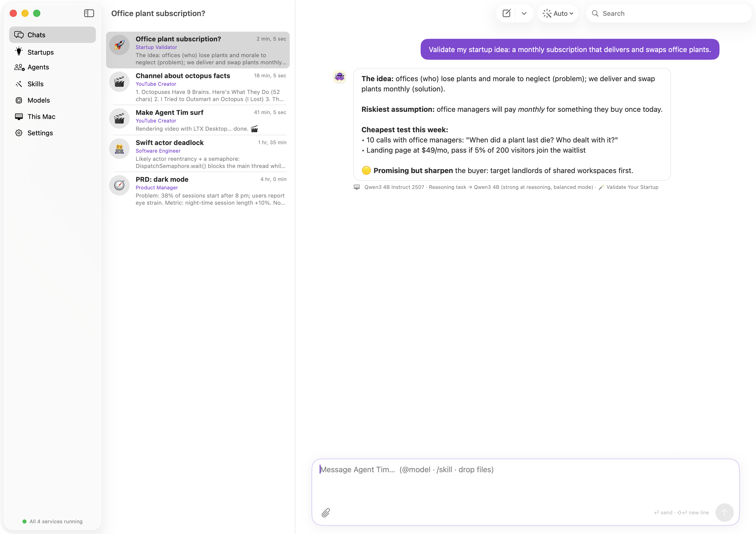Click the 'Software Engineer' agent label

pos(158,151)
